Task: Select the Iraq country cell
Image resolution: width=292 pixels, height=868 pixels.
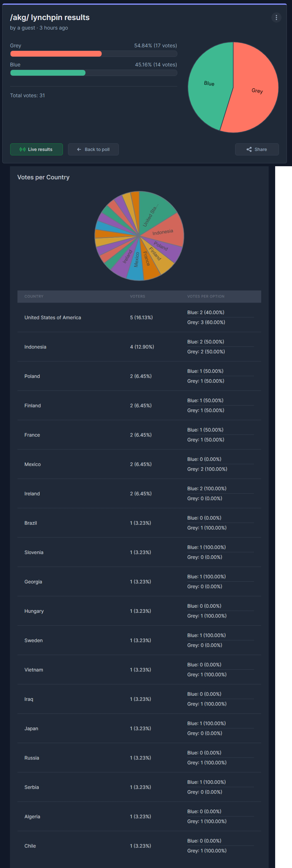Action: click(x=29, y=699)
